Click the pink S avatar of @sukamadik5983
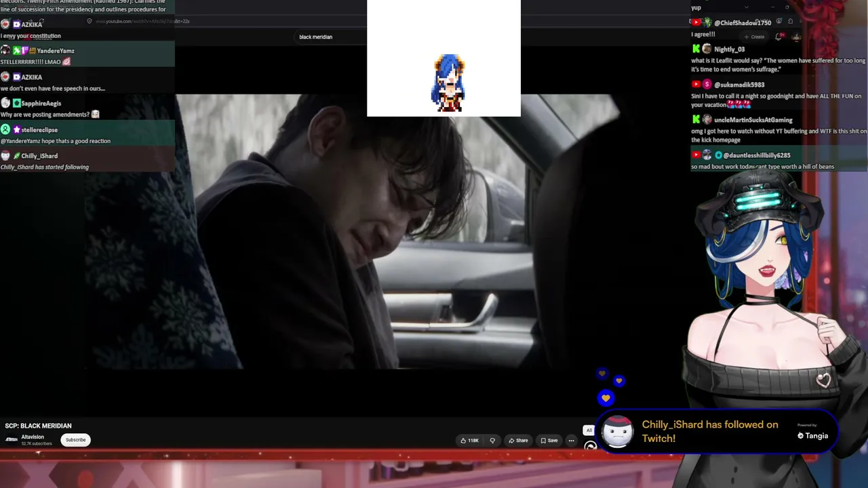 (707, 84)
